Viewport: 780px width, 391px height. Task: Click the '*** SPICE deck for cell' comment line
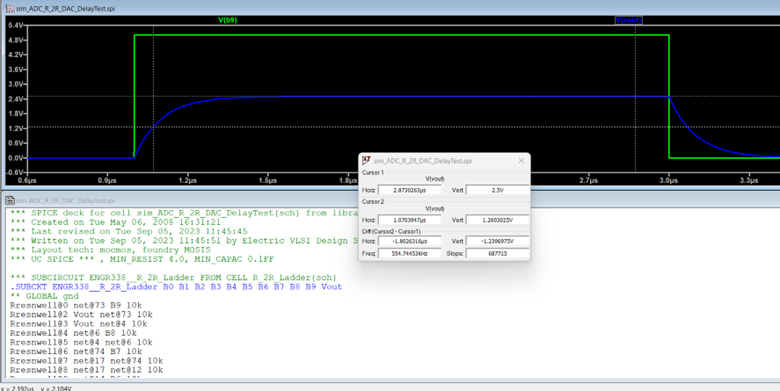click(184, 213)
